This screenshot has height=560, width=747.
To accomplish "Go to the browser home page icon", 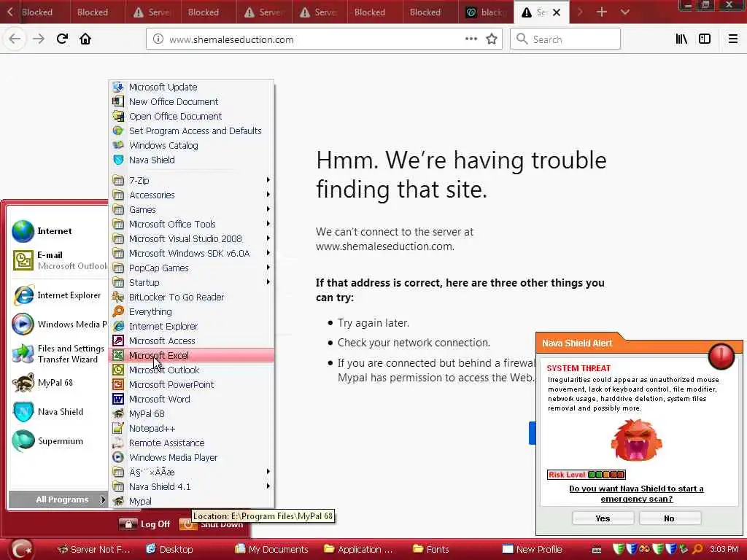I will [x=85, y=39].
